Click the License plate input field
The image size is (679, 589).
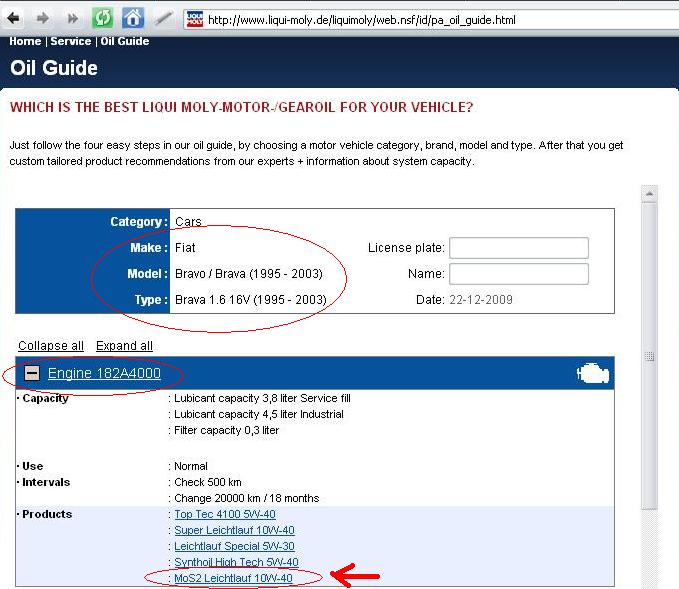pyautogui.click(x=518, y=248)
